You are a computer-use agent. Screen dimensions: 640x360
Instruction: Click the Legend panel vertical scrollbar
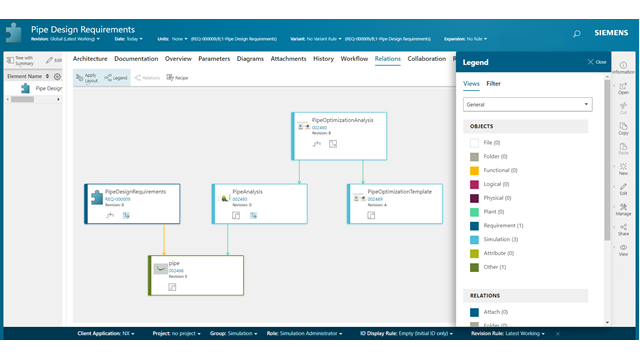607,160
